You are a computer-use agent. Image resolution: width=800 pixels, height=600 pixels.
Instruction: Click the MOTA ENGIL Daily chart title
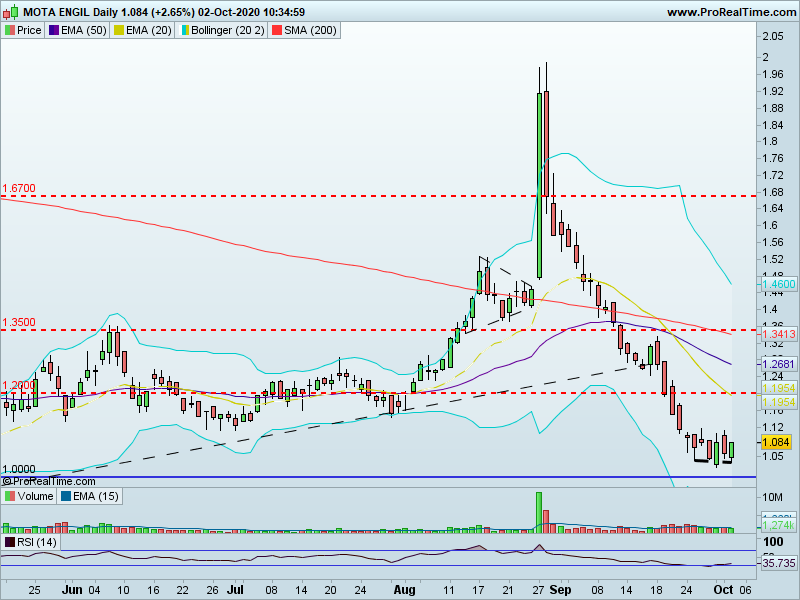click(164, 12)
